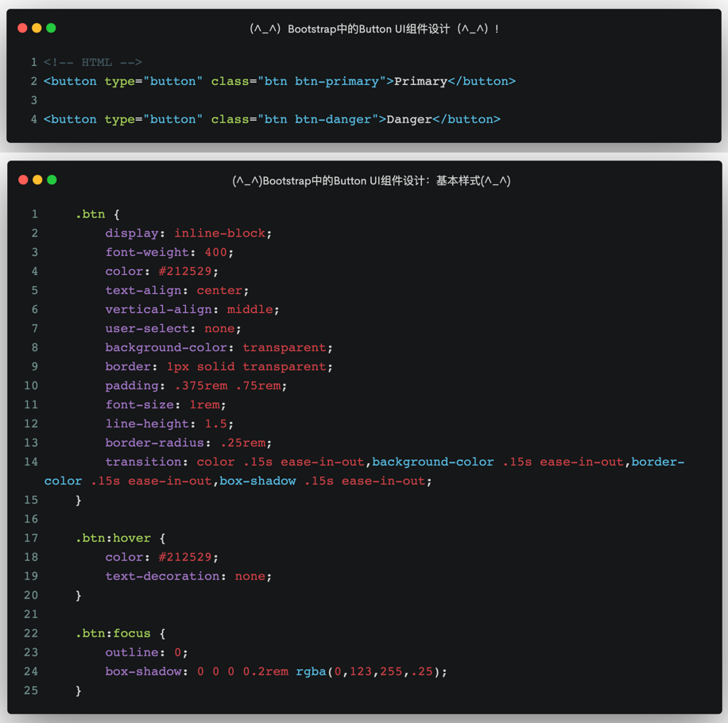This screenshot has height=723, width=728.
Task: Click the '<!-- HTML -->' comment line
Action: point(93,62)
